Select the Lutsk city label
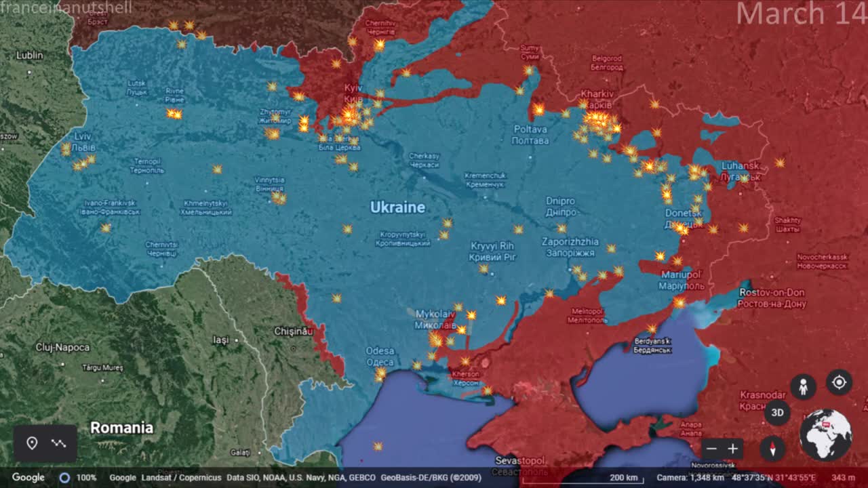This screenshot has height=488, width=868. tap(136, 87)
